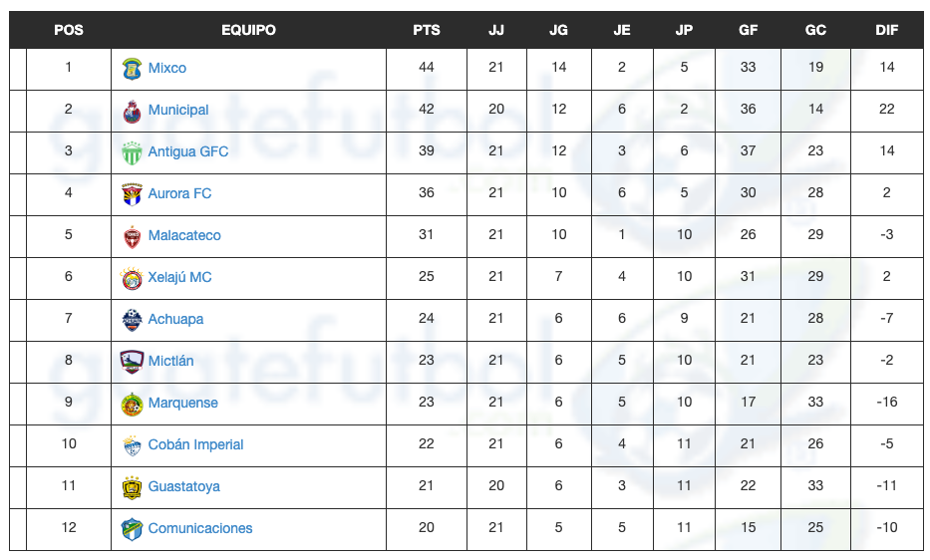This screenshot has height=560, width=930.
Task: Click the Mixco team crest icon
Action: pos(132,69)
